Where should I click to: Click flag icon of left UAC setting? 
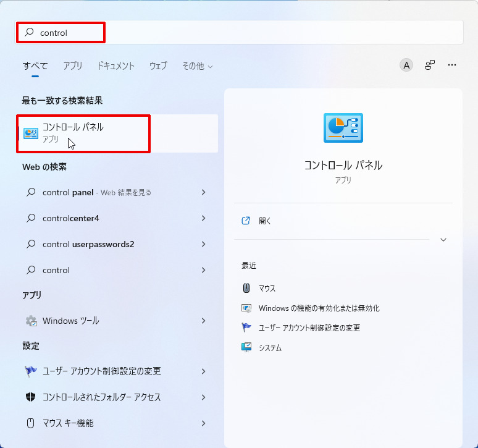click(x=30, y=371)
